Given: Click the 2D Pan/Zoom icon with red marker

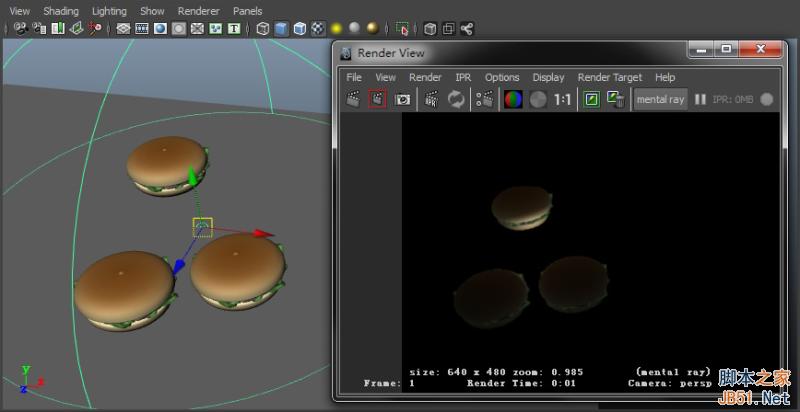Looking at the screenshot, I should (x=94, y=29).
